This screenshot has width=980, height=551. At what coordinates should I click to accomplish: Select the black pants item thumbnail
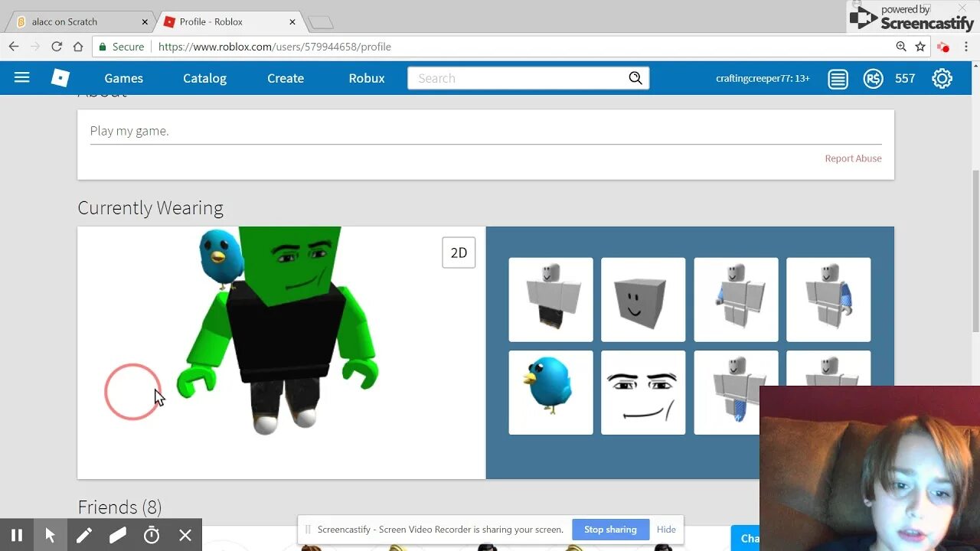coord(550,299)
